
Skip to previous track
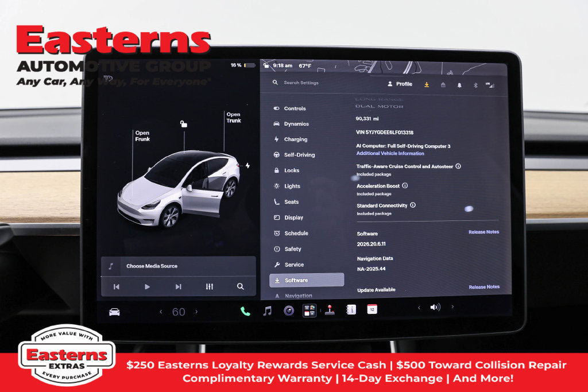(116, 287)
